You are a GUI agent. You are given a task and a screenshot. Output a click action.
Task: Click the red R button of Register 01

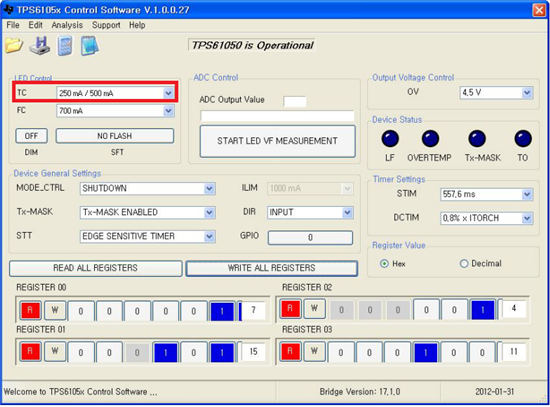(x=30, y=352)
